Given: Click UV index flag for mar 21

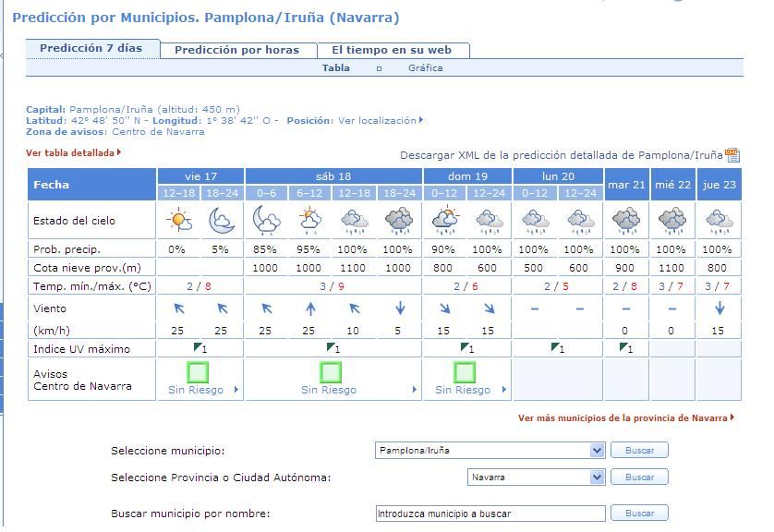Looking at the screenshot, I should click(x=626, y=348).
